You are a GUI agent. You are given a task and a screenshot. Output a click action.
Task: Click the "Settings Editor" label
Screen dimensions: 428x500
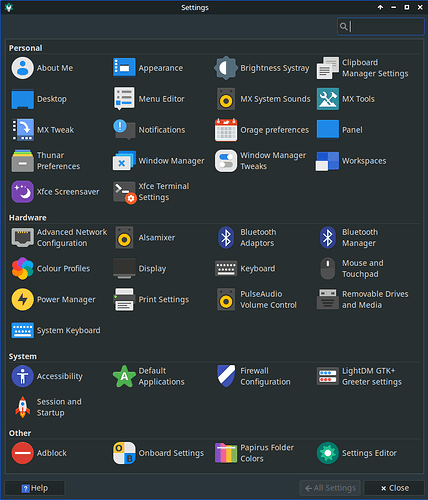point(369,453)
